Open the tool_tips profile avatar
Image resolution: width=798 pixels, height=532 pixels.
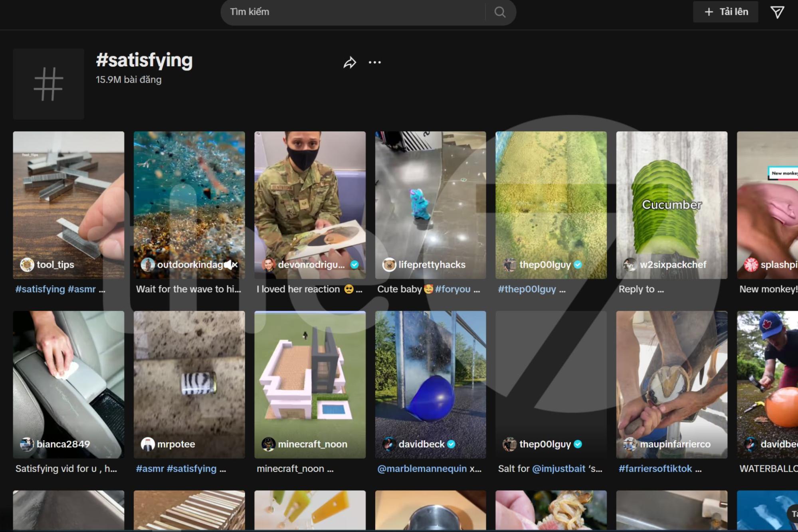pos(27,265)
